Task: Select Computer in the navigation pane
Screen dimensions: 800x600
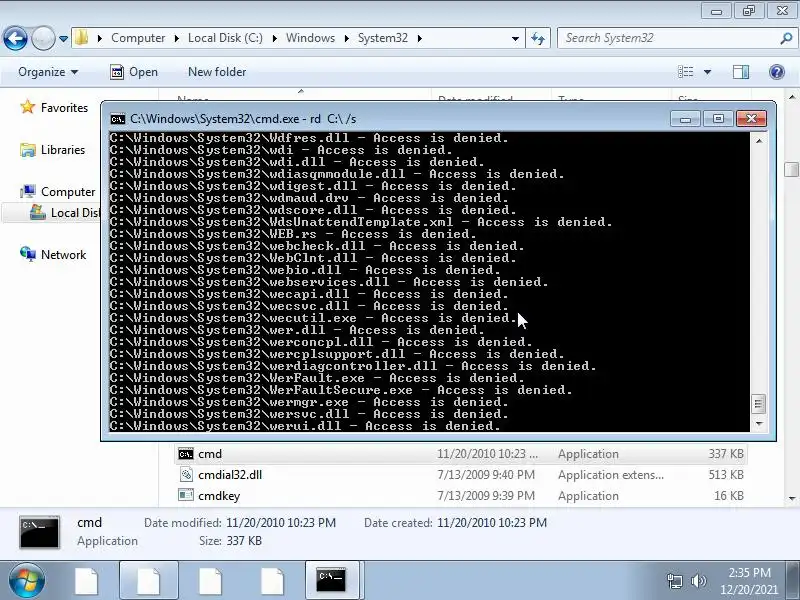Action: pos(68,192)
